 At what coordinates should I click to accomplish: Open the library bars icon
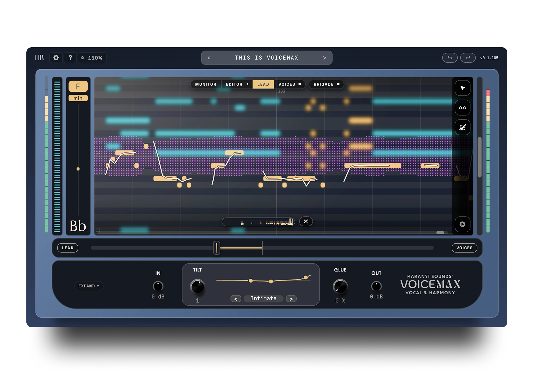[39, 57]
